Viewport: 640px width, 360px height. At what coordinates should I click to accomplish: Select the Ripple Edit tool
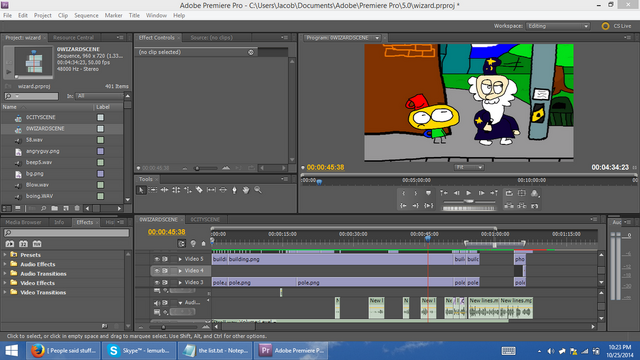(164, 190)
